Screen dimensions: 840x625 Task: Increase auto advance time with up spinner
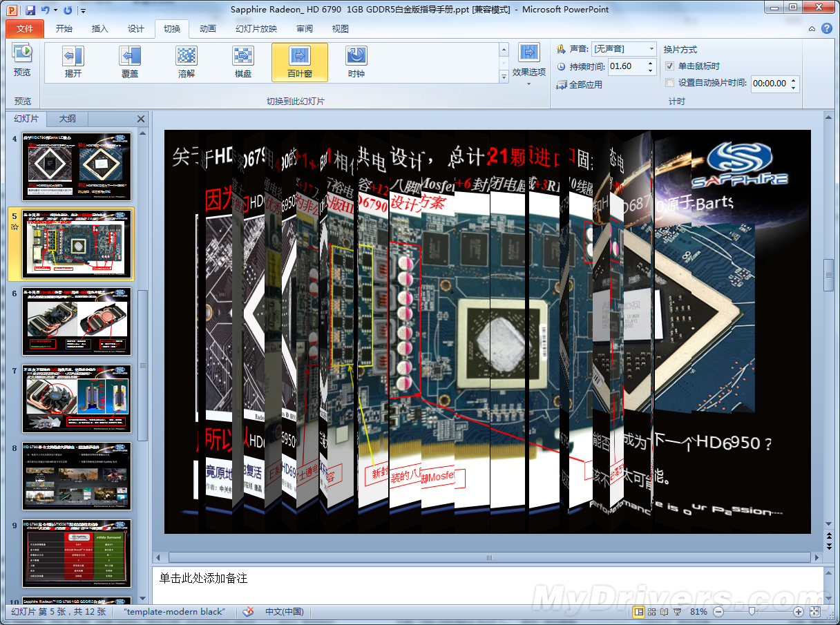[794, 79]
